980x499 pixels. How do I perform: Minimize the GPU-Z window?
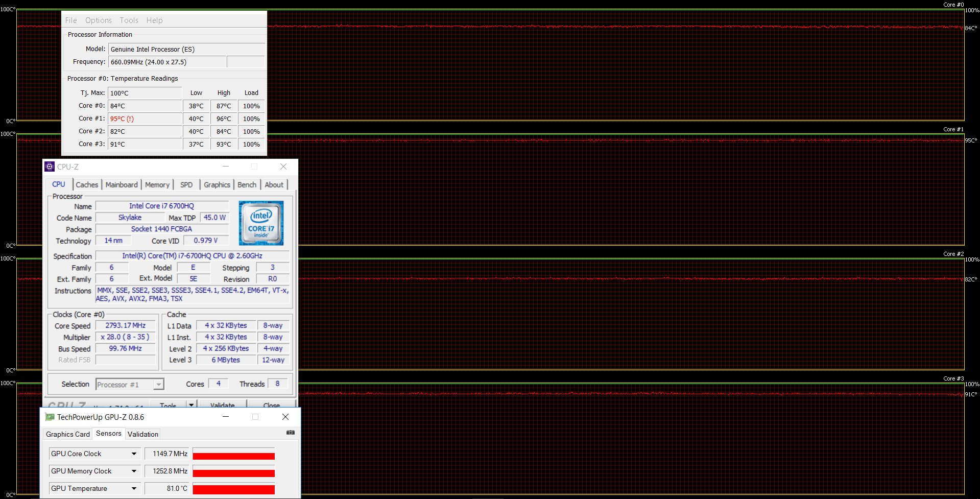pyautogui.click(x=226, y=417)
